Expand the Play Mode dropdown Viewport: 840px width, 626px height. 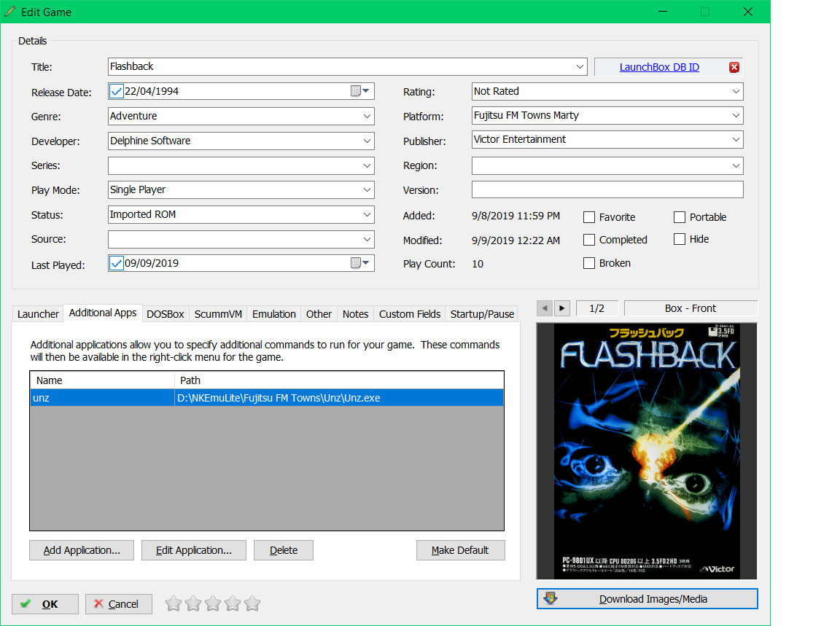click(367, 189)
